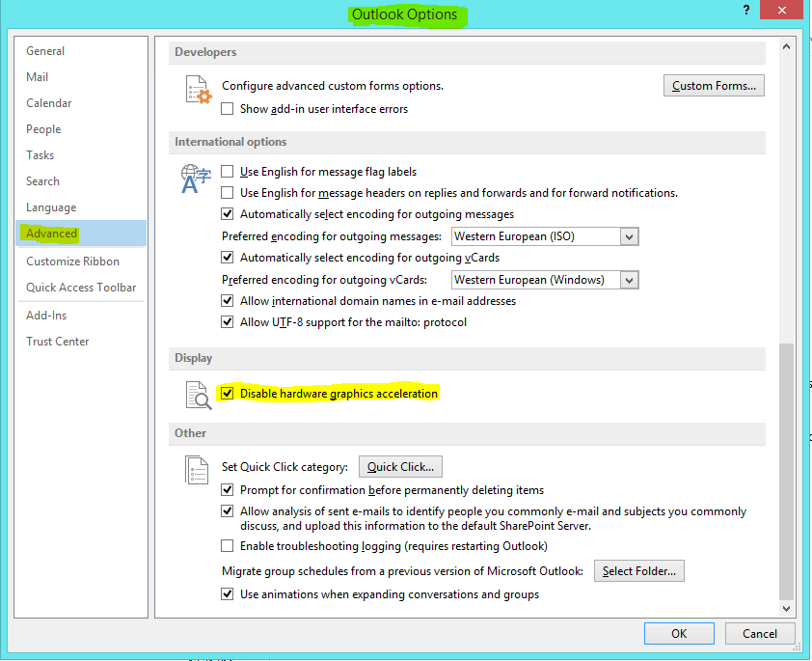812x661 pixels.
Task: Click the Display section magnifier icon
Action: coord(197,395)
